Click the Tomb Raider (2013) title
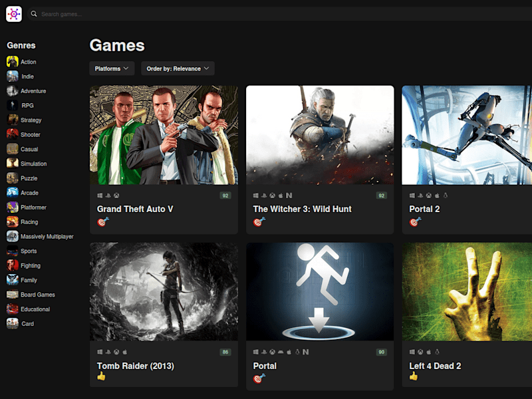Screen dimensions: 532x399 tap(136, 366)
